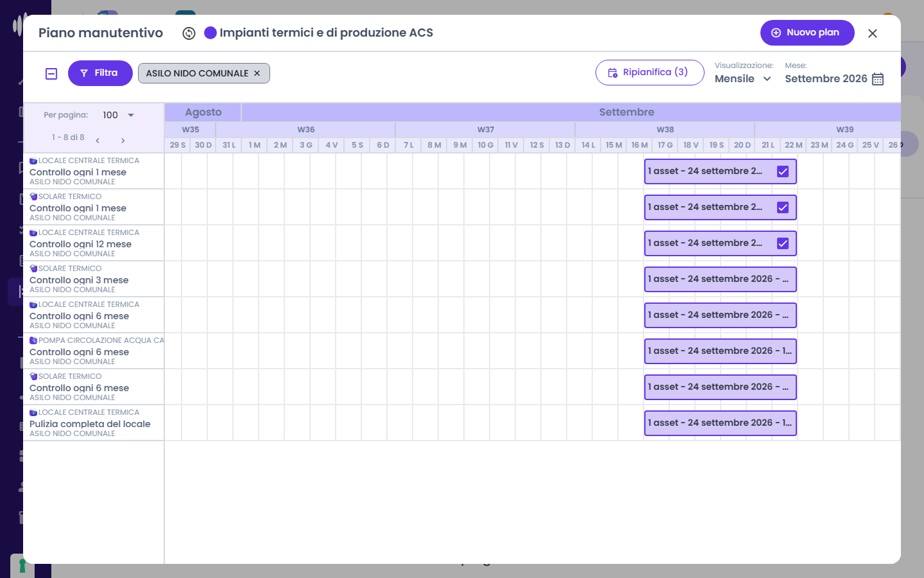Open the LOCALE CENTRALE TERMICA Controllo ogni 6 mese task bar

pos(721,315)
